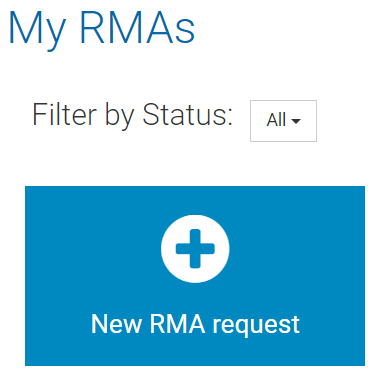Click the My RMAs heading
The width and height of the screenshot is (382, 380).
coord(101,28)
